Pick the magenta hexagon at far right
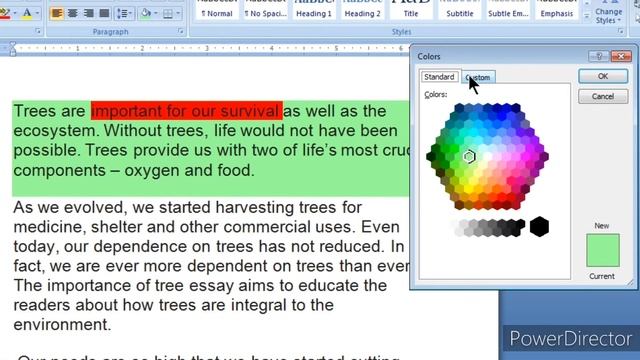Viewport: 640px width, 360px height. tap(544, 156)
